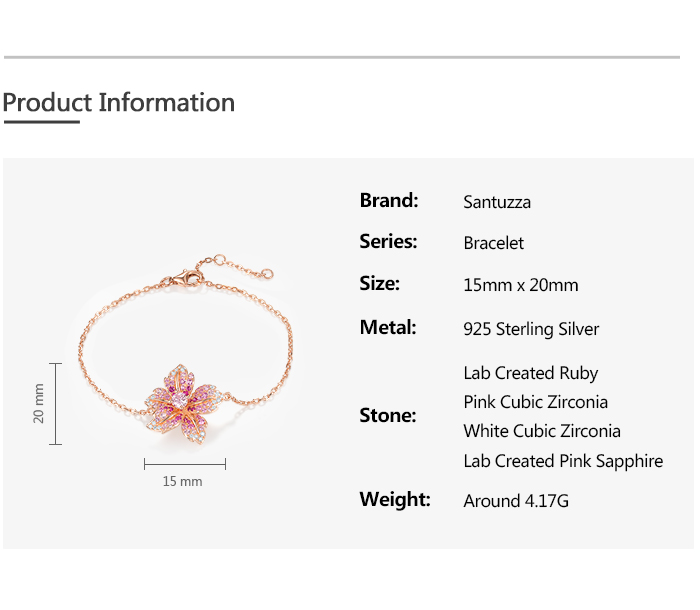
Task: Select the Lab Created Ruby text
Action: [530, 373]
